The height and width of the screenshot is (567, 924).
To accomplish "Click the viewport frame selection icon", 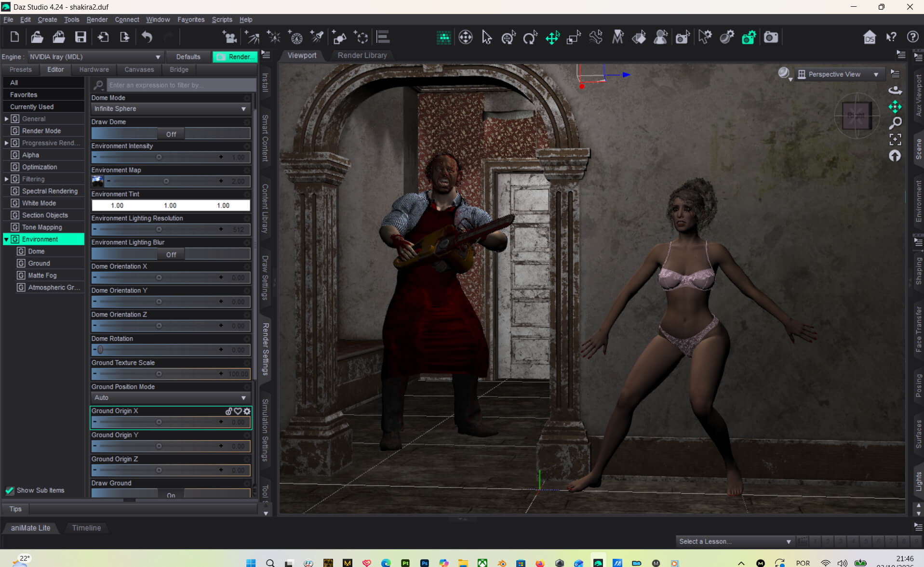I will [895, 140].
